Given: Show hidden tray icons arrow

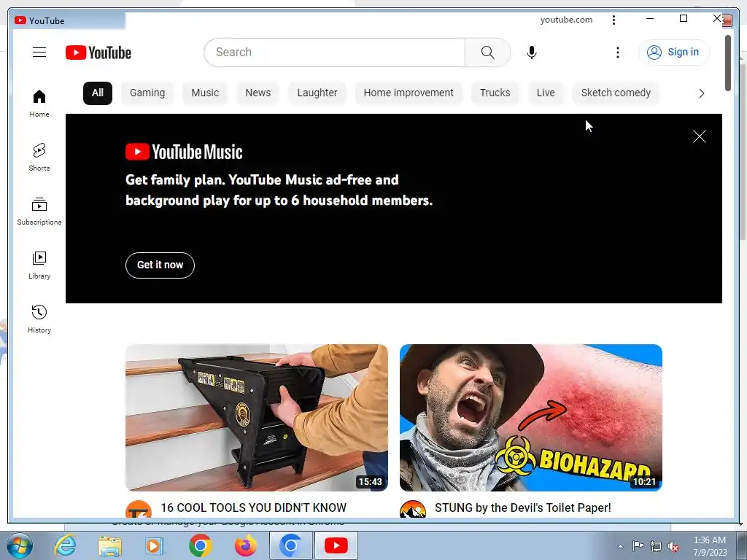Looking at the screenshot, I should pos(620,546).
